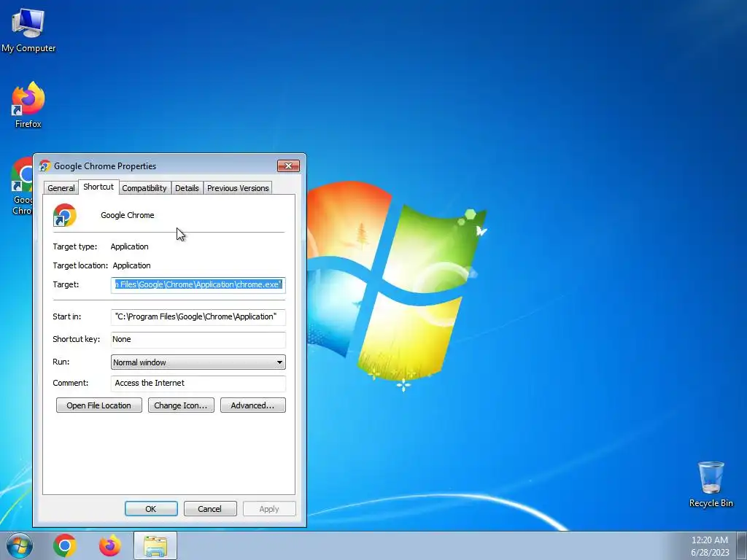
Task: Cancel the Properties dialog
Action: 210,508
